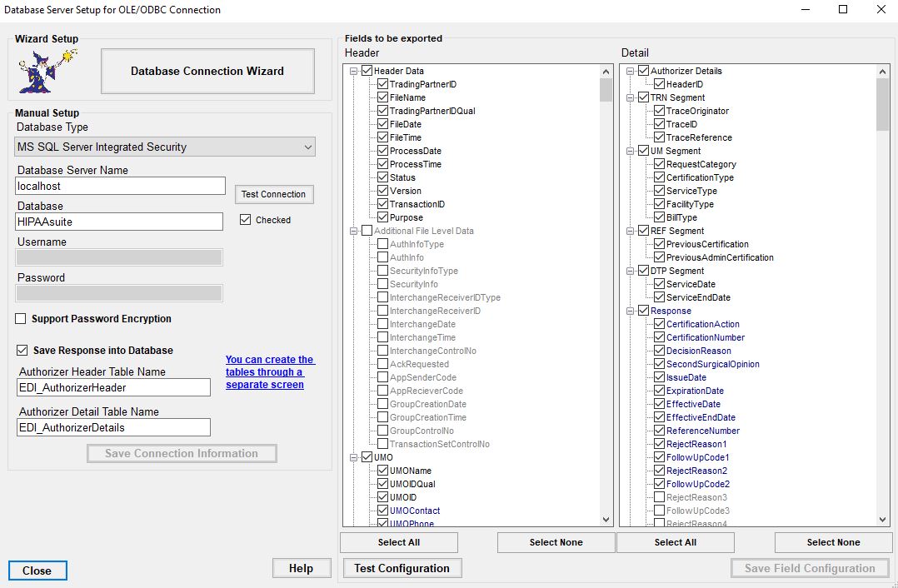Click Select All under Header list
The height and width of the screenshot is (588, 898).
click(x=399, y=543)
